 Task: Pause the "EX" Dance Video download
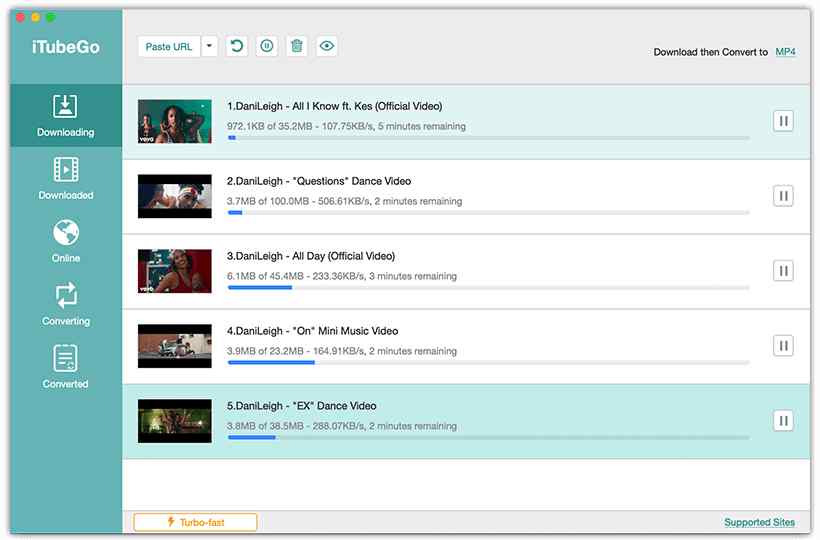[783, 420]
